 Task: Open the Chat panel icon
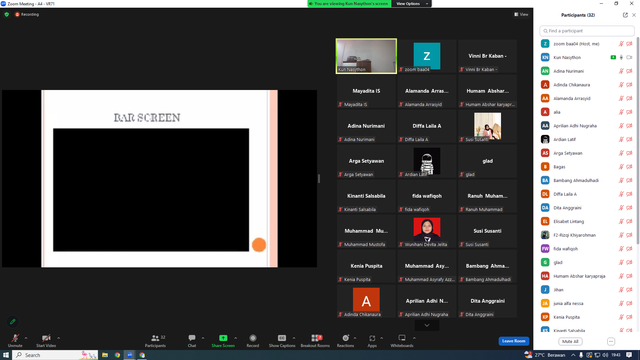coord(192,338)
